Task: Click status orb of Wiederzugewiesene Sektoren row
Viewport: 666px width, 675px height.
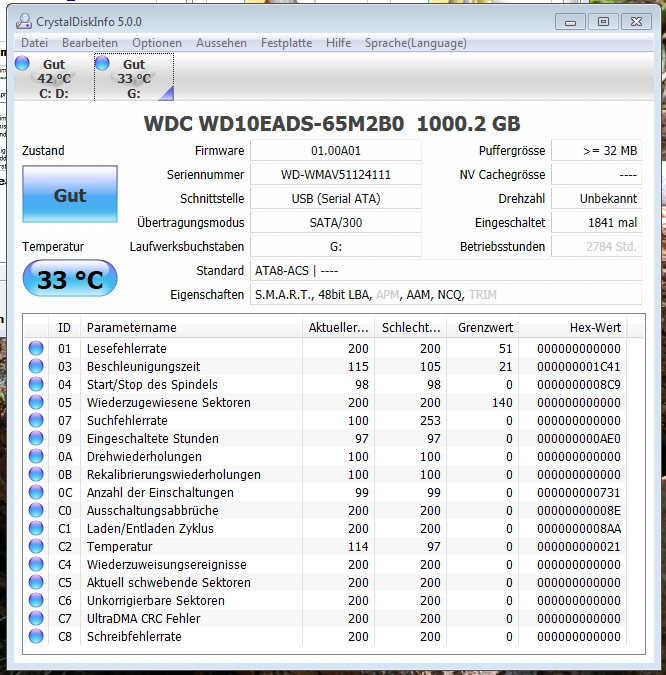Action: (36, 402)
